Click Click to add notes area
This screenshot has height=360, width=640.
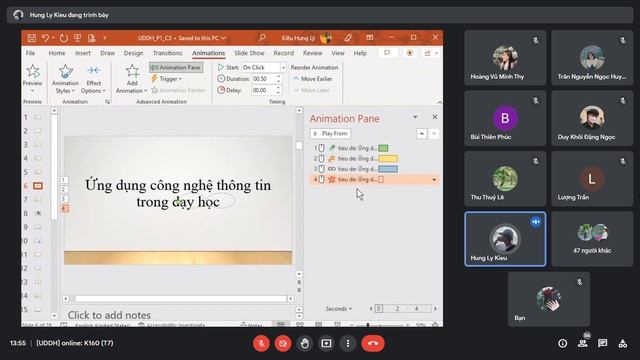[109, 315]
